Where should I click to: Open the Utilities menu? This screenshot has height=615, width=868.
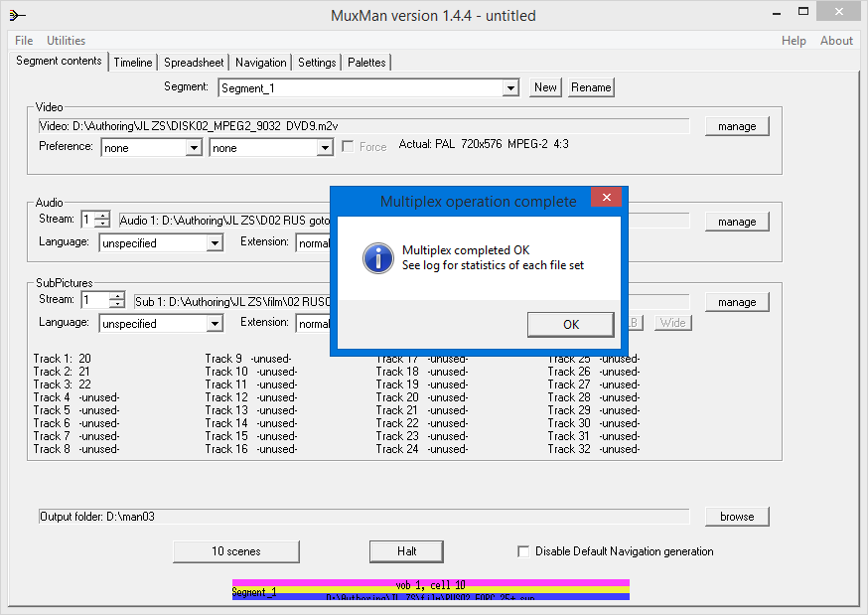pos(66,41)
